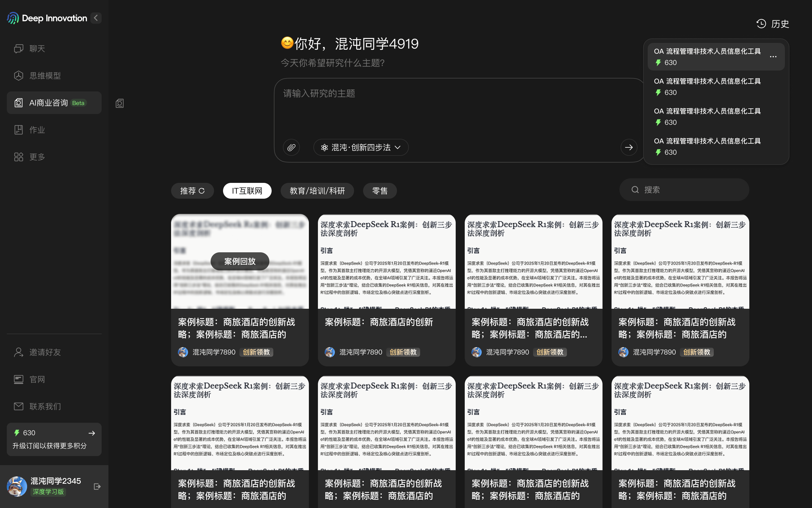The width and height of the screenshot is (812, 508).
Task: Click the 案例回放 replay button
Action: click(240, 261)
